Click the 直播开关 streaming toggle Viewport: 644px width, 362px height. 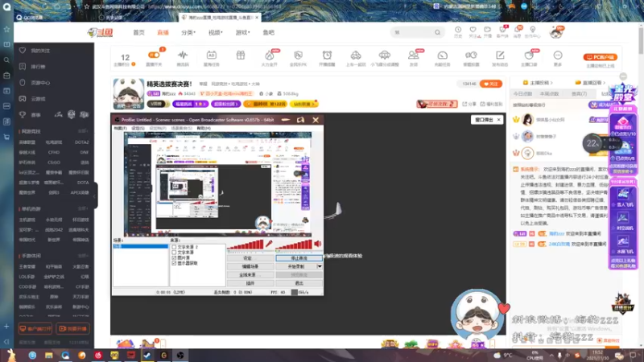(x=154, y=55)
